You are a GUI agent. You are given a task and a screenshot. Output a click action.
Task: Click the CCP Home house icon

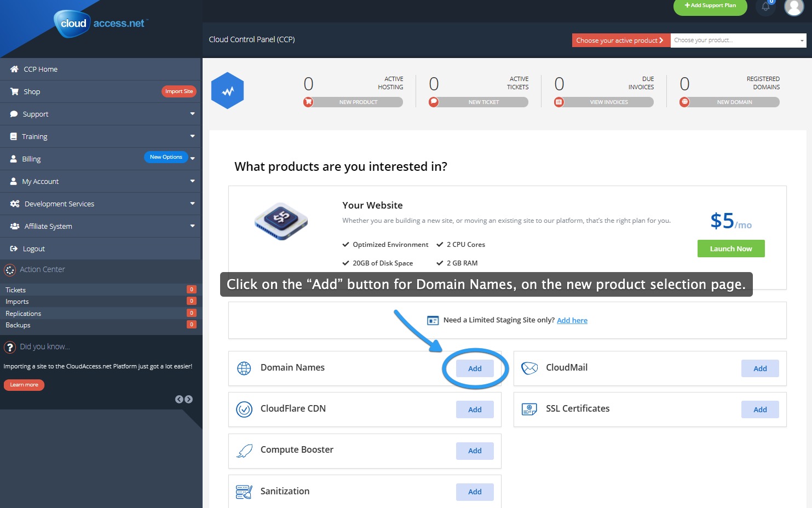(x=14, y=69)
